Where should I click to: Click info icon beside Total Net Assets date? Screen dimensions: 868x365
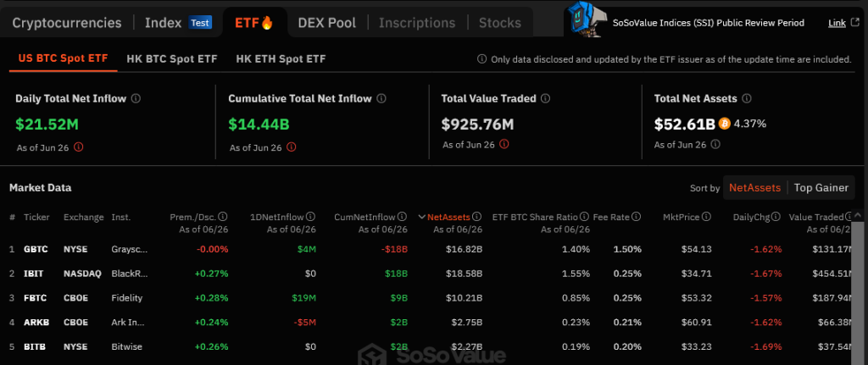(x=715, y=144)
